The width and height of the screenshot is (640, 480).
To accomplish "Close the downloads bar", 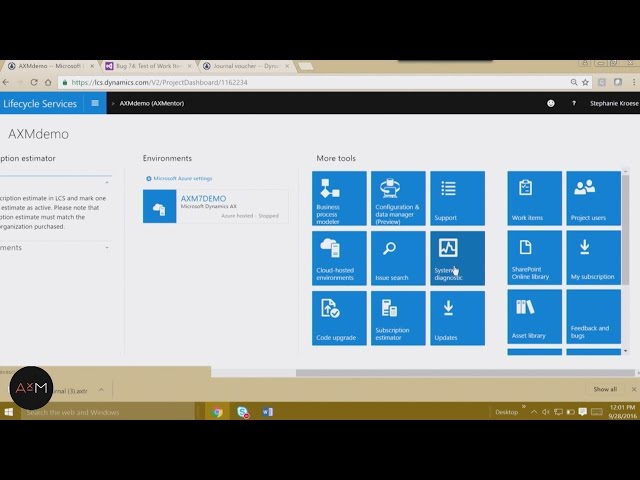I will [634, 389].
